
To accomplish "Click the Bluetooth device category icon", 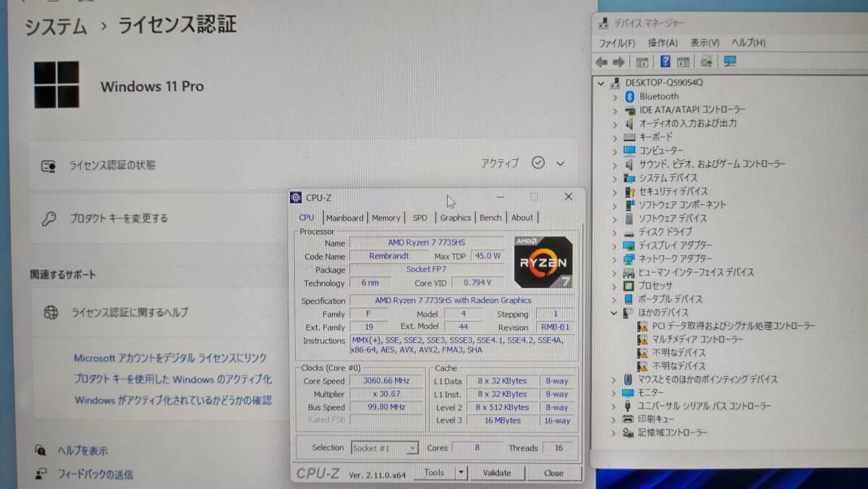I will [629, 96].
